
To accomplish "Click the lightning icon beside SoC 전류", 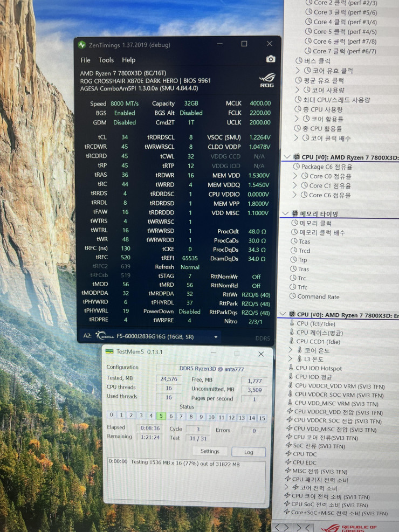I will pos(289,445).
